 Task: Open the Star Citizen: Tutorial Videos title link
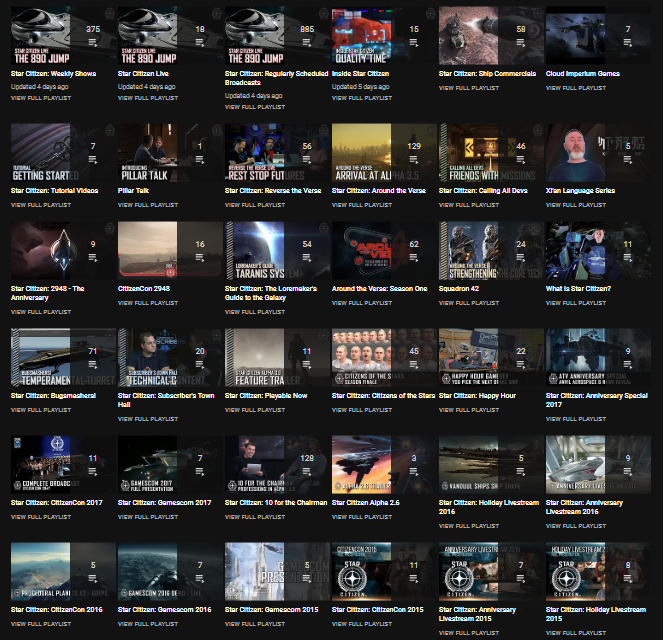tap(54, 190)
